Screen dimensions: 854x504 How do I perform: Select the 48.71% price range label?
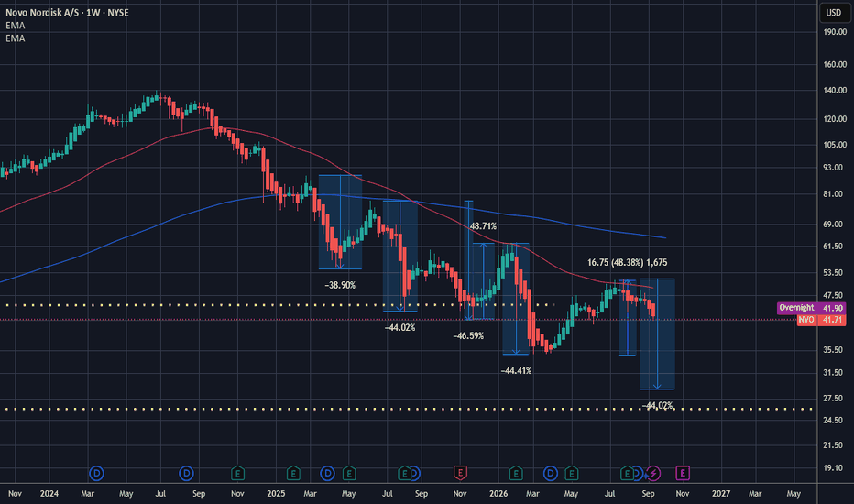click(x=483, y=226)
